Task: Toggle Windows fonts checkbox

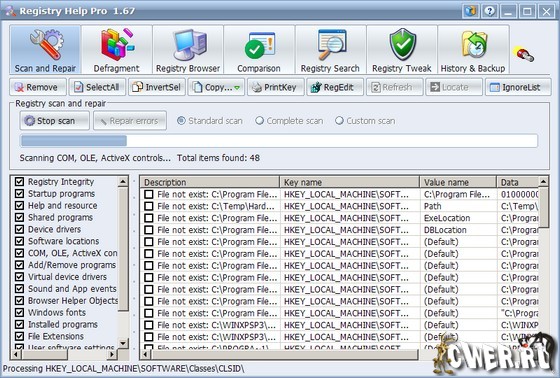Action: [19, 312]
